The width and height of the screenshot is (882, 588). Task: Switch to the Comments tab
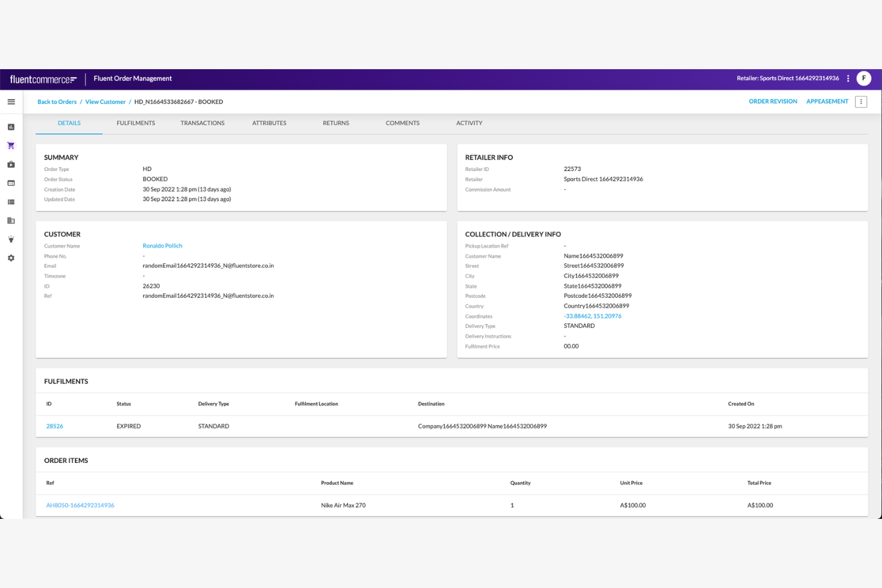pos(403,123)
